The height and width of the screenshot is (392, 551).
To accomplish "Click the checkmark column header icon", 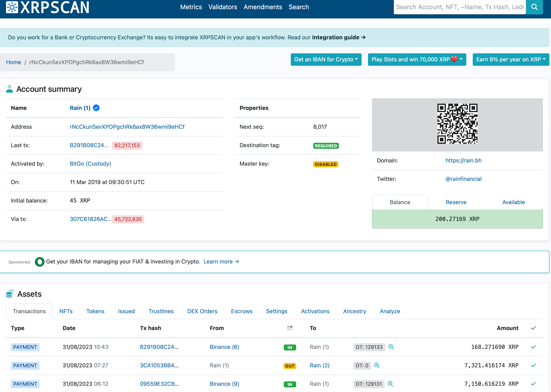I will [x=533, y=328].
